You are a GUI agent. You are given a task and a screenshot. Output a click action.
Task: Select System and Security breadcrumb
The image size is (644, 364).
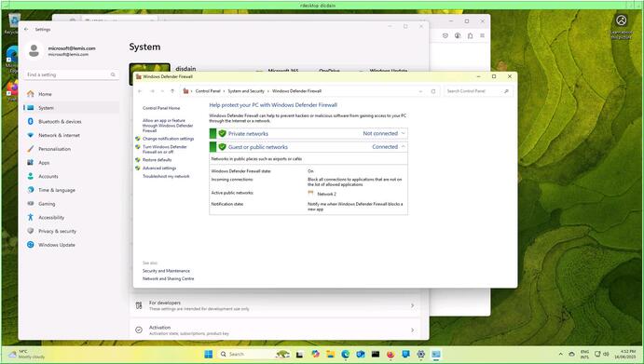tap(246, 91)
